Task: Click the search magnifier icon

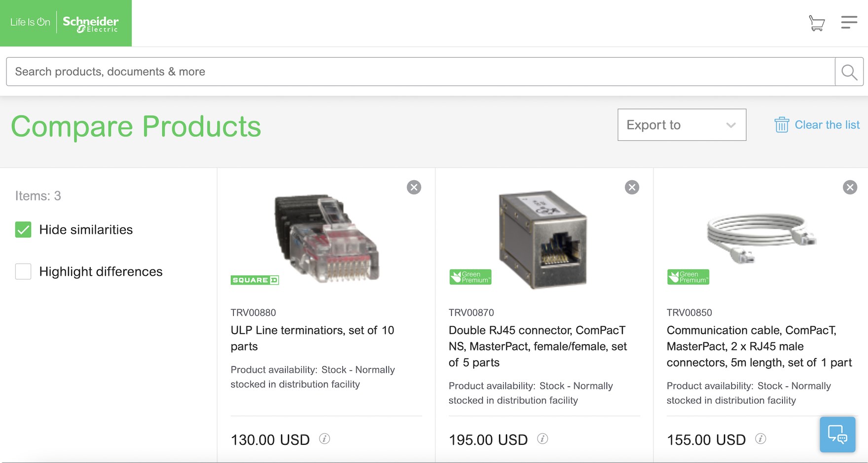Action: tap(848, 72)
